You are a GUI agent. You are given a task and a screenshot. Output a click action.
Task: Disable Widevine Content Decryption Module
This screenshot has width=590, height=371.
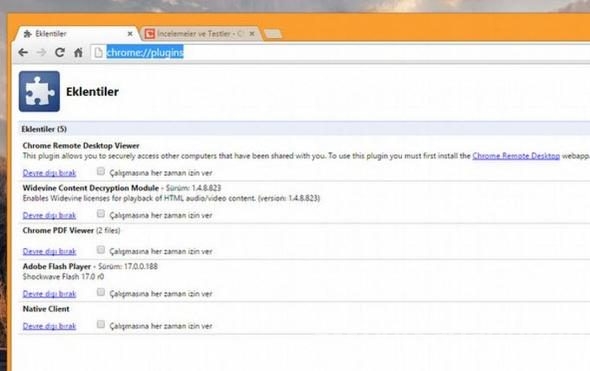point(49,215)
